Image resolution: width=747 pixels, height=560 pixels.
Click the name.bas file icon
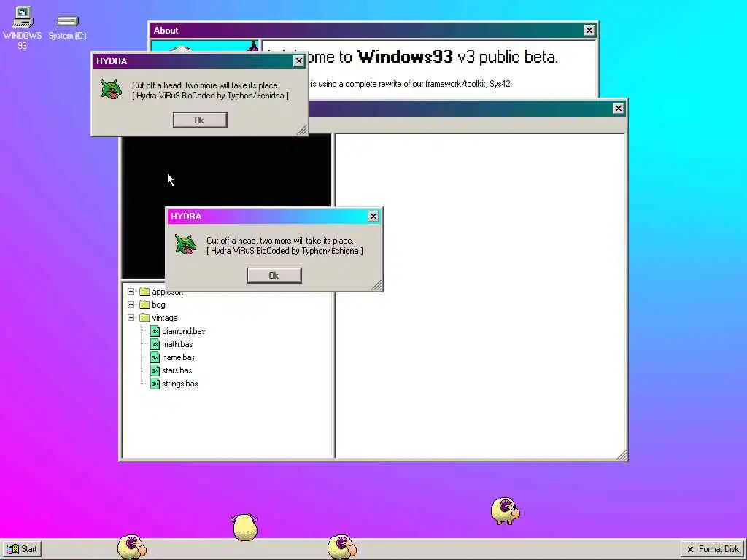click(155, 357)
